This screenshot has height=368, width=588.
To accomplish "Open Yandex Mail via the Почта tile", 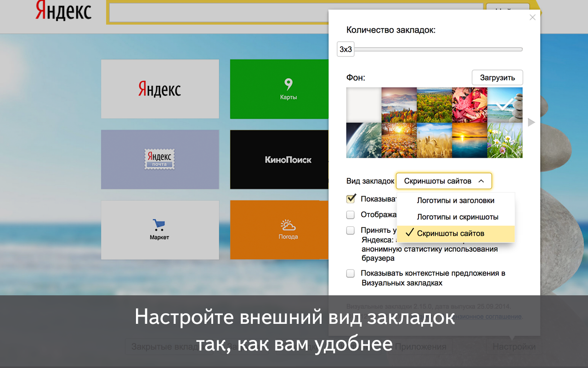I will pyautogui.click(x=160, y=159).
